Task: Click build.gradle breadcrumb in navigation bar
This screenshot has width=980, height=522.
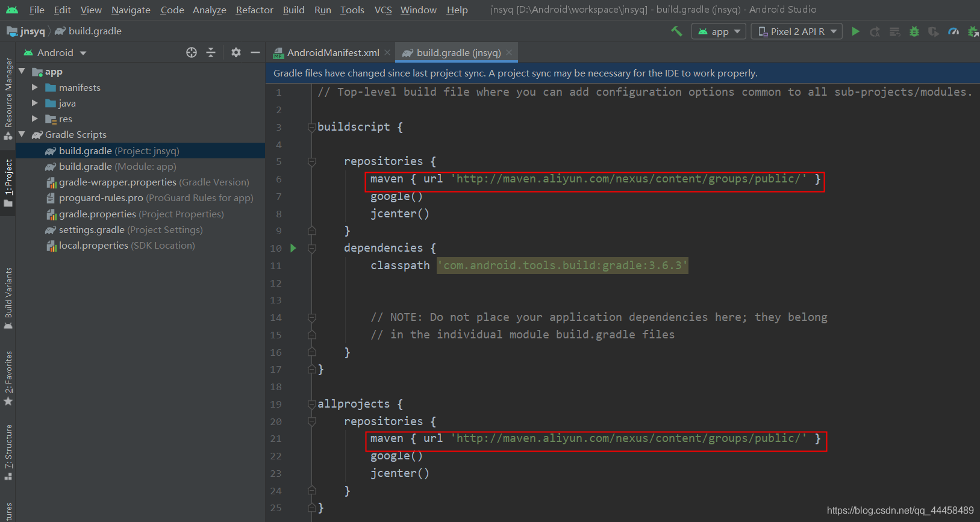Action: click(x=89, y=31)
